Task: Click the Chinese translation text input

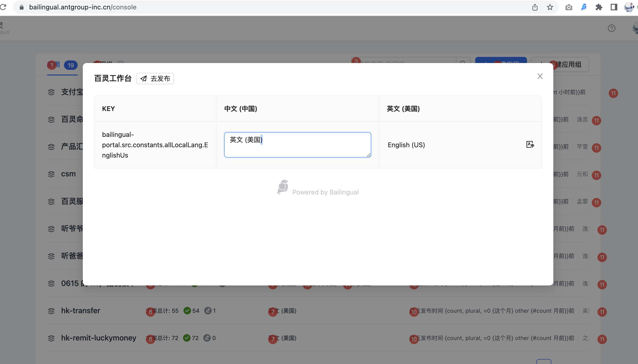Action: pos(297,145)
